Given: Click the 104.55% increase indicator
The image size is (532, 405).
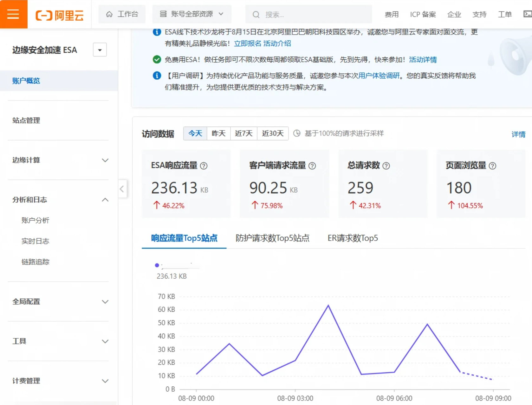Looking at the screenshot, I should [465, 205].
